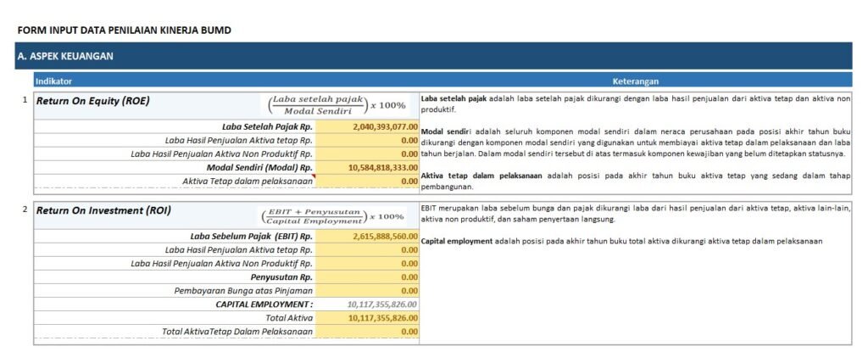Select the Indikator column header
This screenshot has height=363, width=868.
(53, 81)
